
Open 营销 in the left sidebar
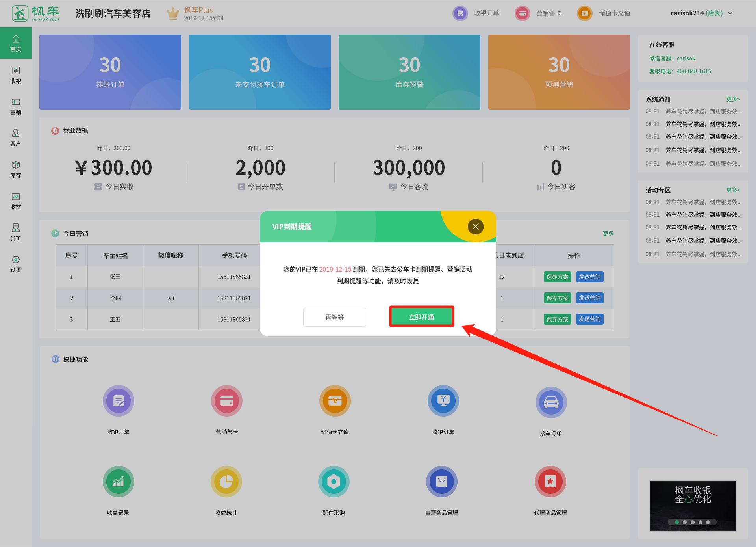coord(16,106)
